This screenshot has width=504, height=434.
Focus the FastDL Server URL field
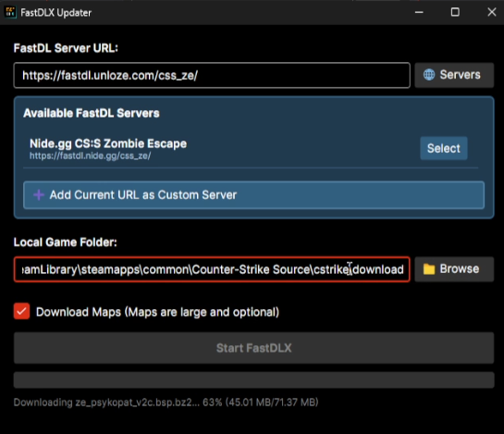coord(212,75)
